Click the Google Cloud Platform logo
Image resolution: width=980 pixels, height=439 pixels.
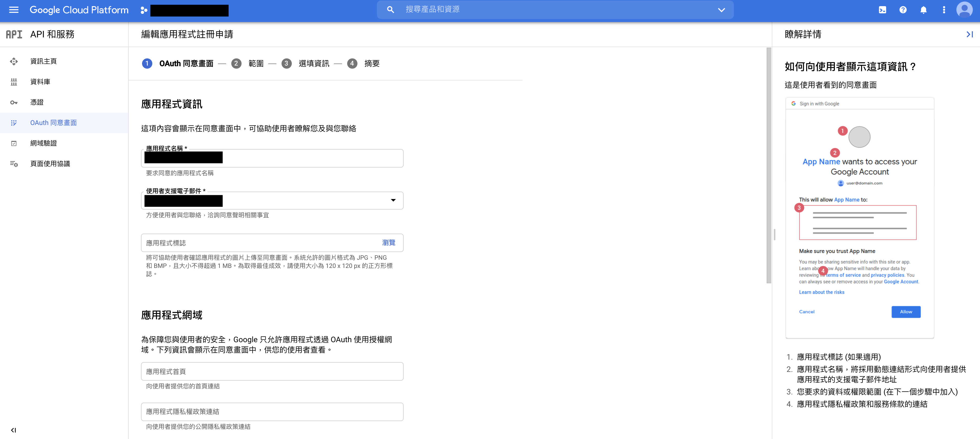(79, 10)
